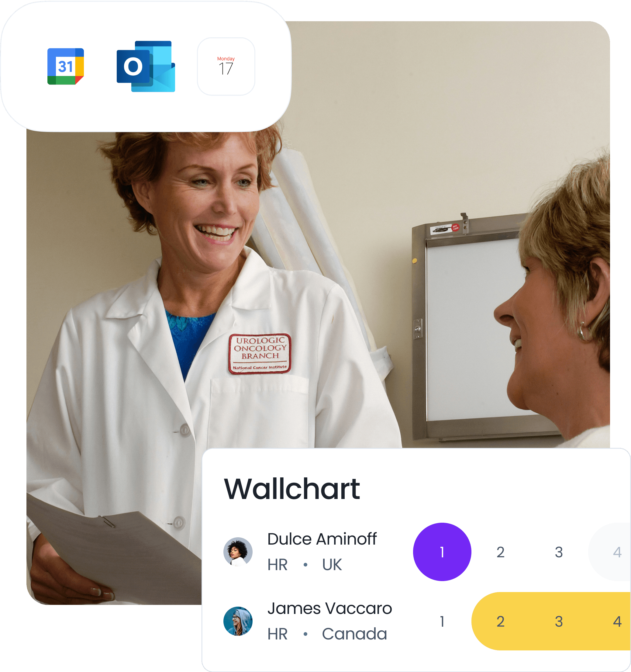Viewport: 631px width, 672px height.
Task: Expand UK filter under Dulce Aminoff
Action: click(x=334, y=560)
